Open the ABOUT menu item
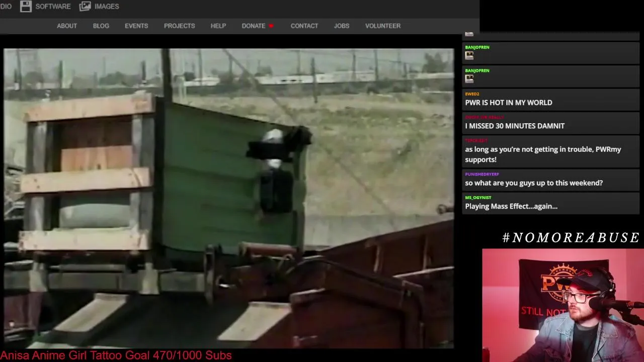Screen dimensions: 644x362 coord(67,26)
